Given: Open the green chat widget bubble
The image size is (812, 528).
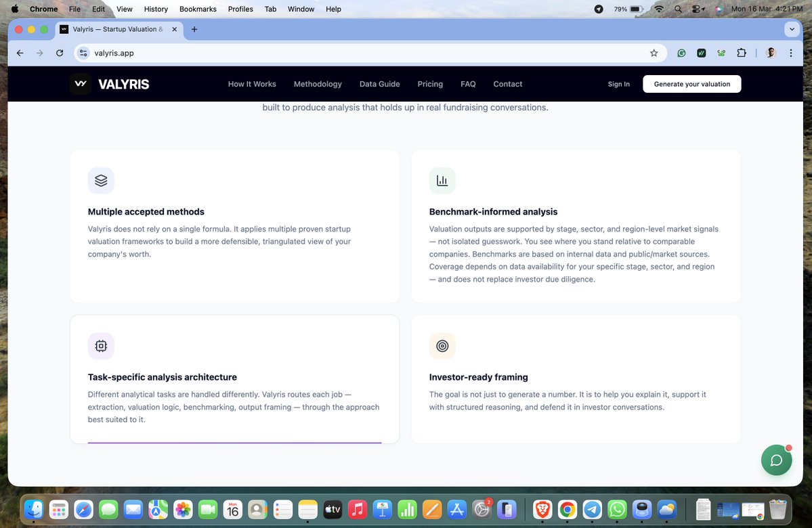Looking at the screenshot, I should pos(775,460).
